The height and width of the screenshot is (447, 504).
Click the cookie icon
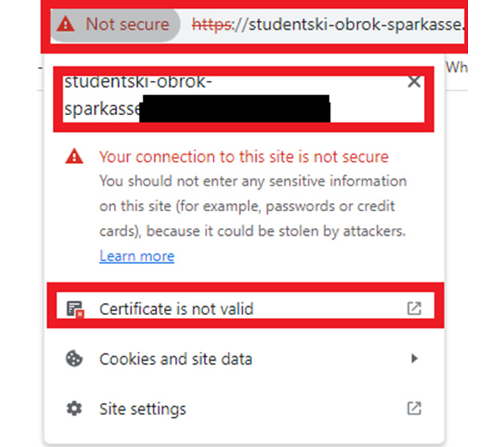coord(74,359)
